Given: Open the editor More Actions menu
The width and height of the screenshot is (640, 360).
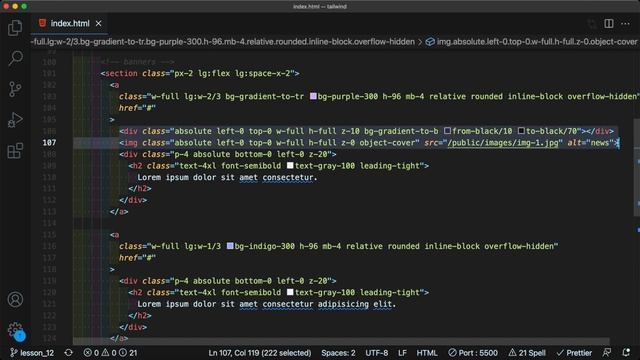Looking at the screenshot, I should click(x=625, y=24).
